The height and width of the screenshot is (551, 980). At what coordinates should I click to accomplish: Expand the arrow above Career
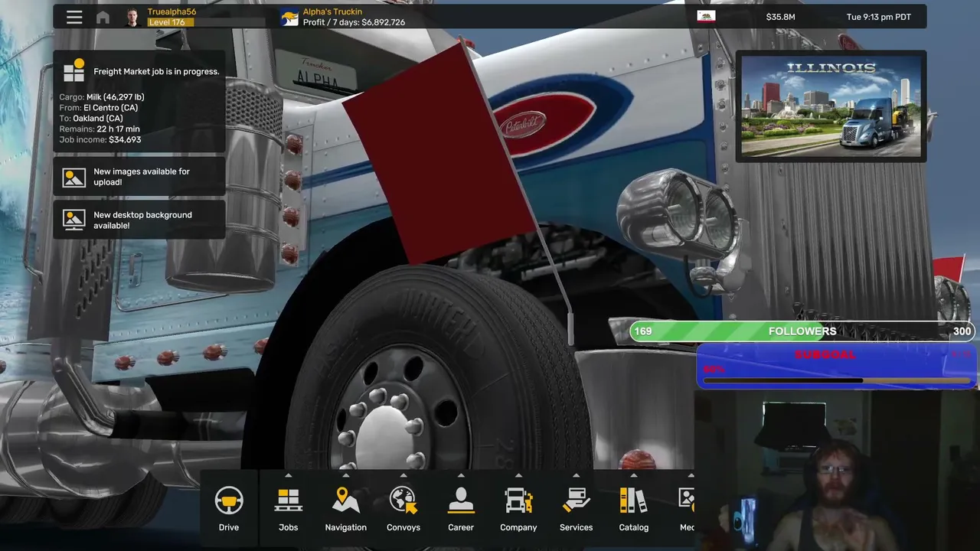point(461,475)
